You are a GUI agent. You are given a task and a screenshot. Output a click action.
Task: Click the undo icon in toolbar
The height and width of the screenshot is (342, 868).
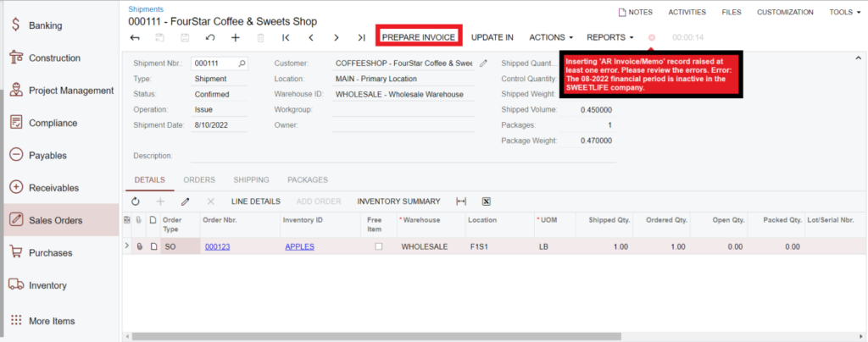(x=210, y=37)
